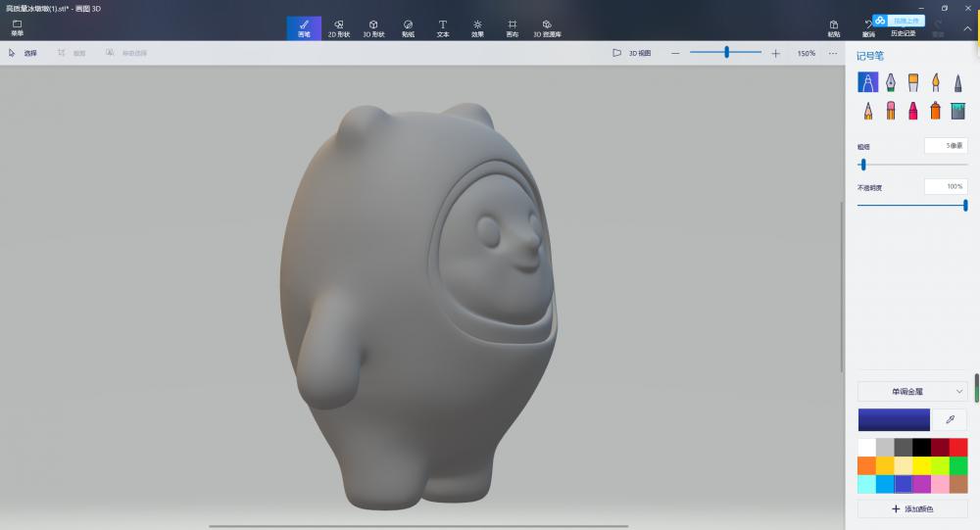The image size is (980, 530).
Task: Pick the green color swatch
Action: [958, 465]
